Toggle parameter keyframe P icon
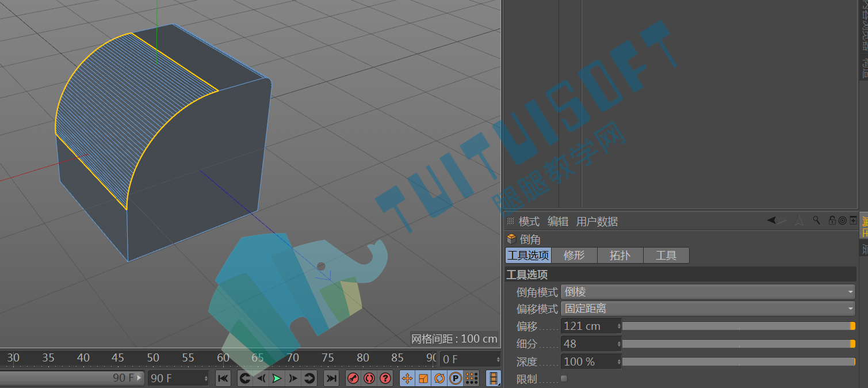This screenshot has height=388, width=868. (456, 378)
